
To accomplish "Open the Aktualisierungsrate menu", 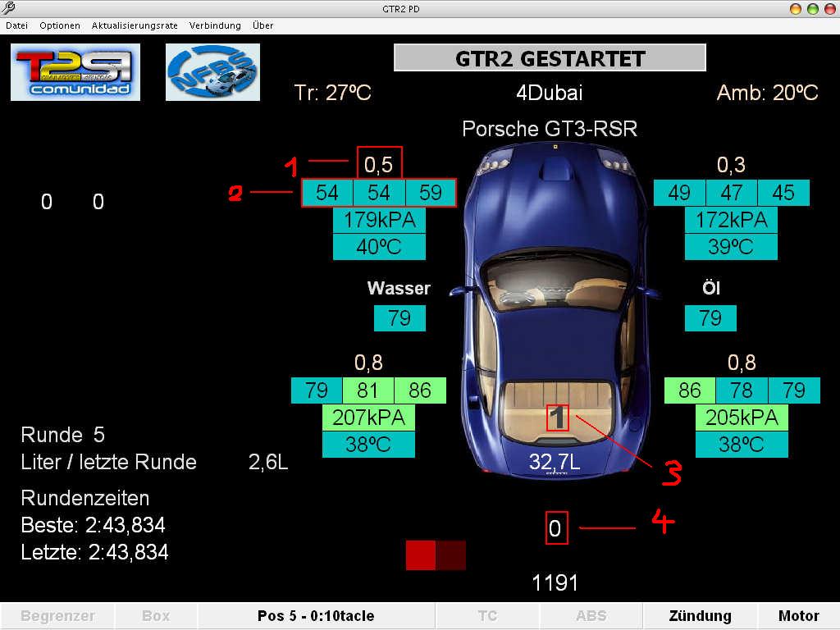I will [x=135, y=25].
